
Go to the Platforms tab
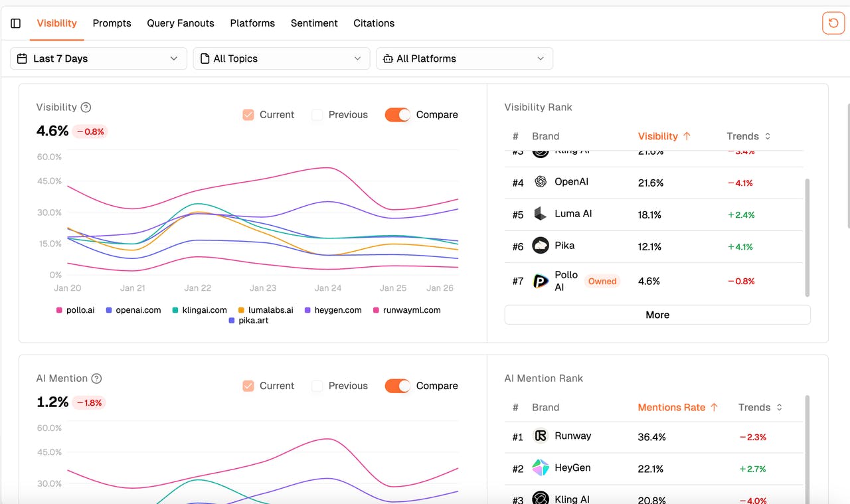(x=252, y=23)
